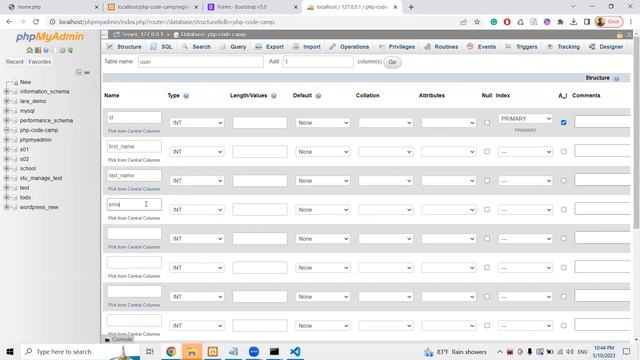Click New in the database tree

click(25, 82)
